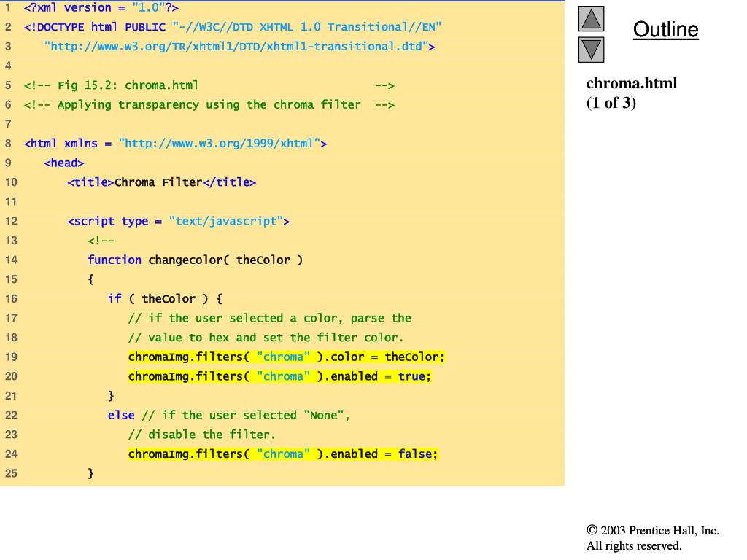Click the down arrow navigation icon
Image resolution: width=747 pixels, height=560 pixels.
coord(591,50)
